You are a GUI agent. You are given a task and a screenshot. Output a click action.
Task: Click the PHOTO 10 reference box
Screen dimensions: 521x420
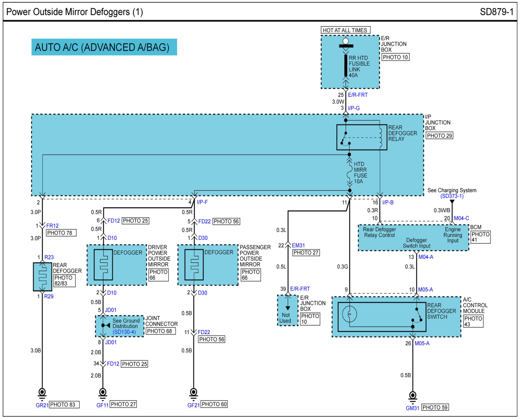click(395, 57)
